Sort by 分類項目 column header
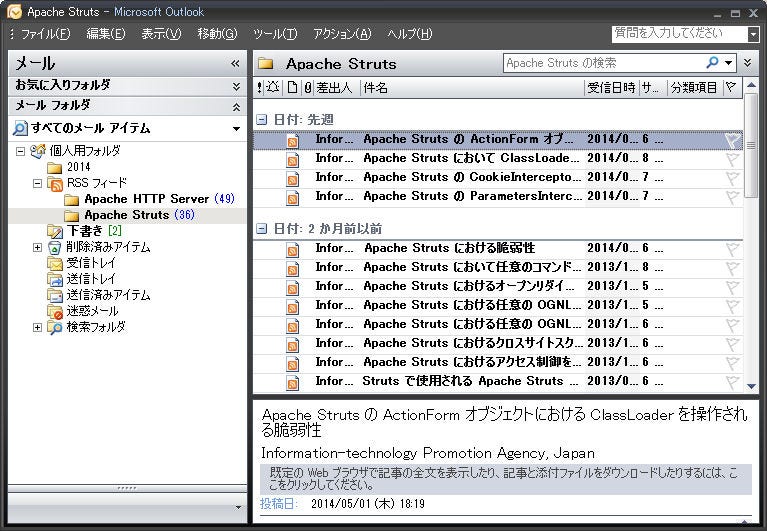 click(x=694, y=88)
